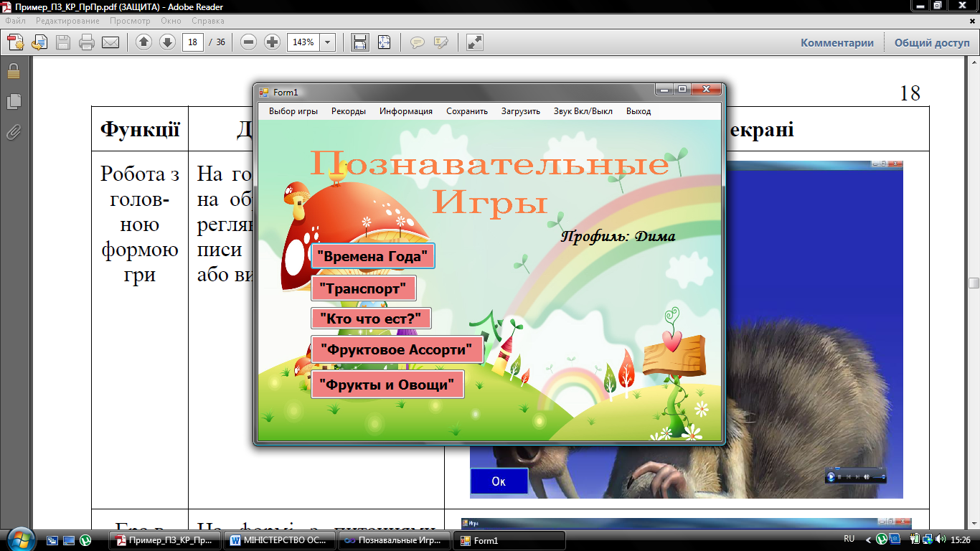The height and width of the screenshot is (551, 980).
Task: Click the volume speaker icon in the tray
Action: (x=941, y=539)
